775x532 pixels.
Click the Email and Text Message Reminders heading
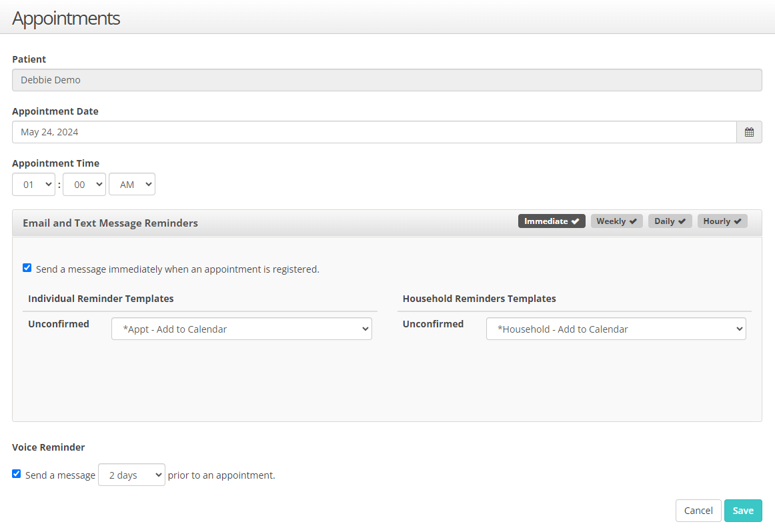coord(110,223)
